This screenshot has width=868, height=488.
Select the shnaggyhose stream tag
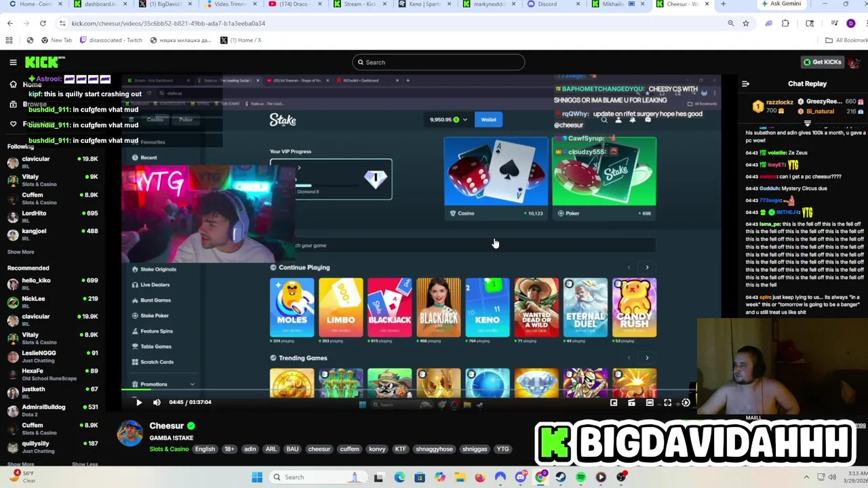point(434,449)
